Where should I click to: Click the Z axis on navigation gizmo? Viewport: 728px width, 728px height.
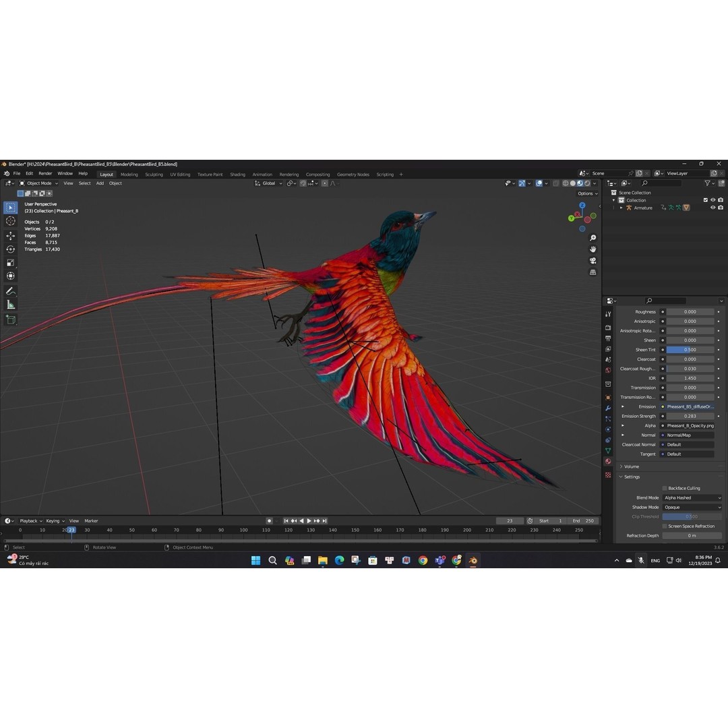coord(582,205)
